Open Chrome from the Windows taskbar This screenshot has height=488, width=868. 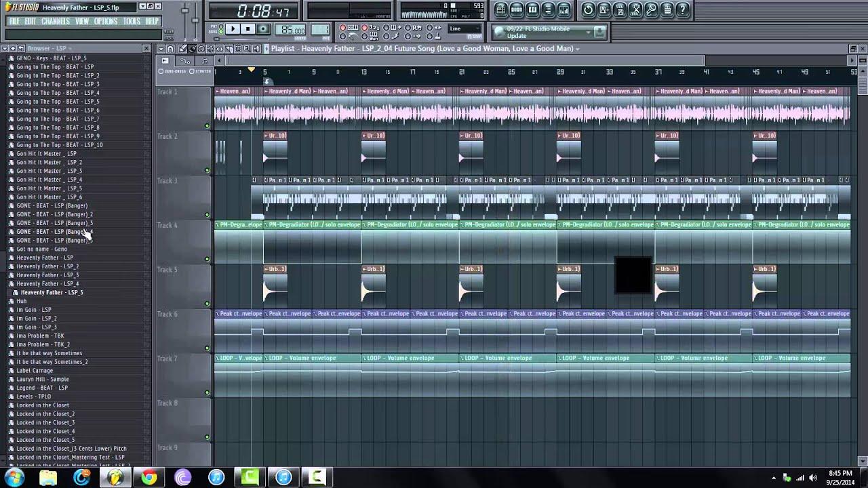149,478
